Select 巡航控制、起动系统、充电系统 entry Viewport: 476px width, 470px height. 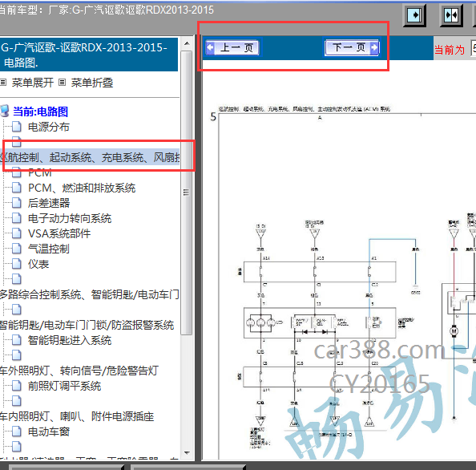(91, 157)
